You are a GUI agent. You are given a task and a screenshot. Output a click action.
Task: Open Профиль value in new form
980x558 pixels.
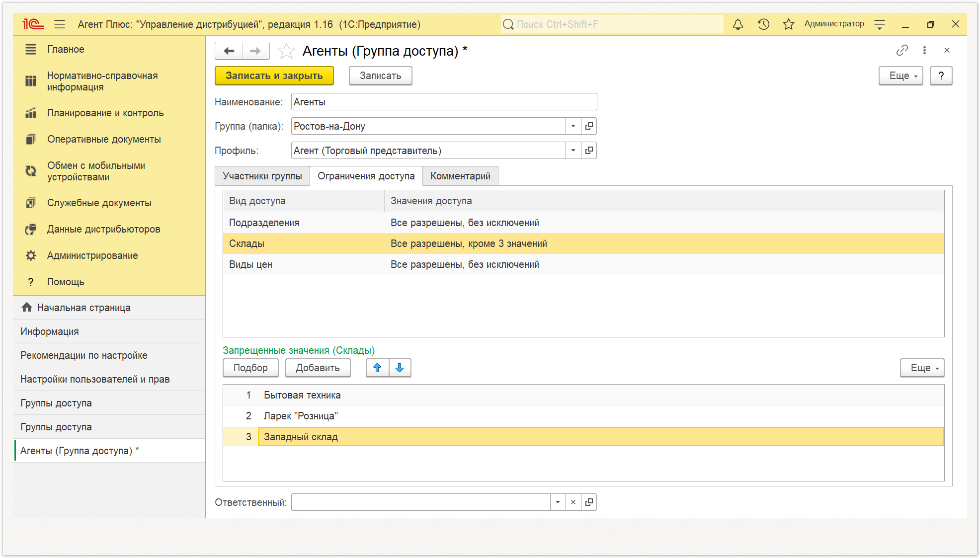point(589,151)
